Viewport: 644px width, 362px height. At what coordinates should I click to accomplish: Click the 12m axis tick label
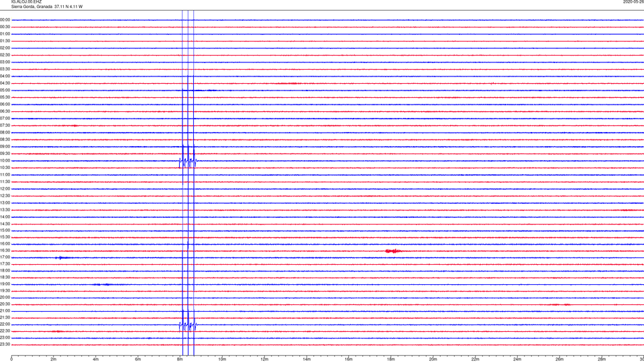[264, 359]
